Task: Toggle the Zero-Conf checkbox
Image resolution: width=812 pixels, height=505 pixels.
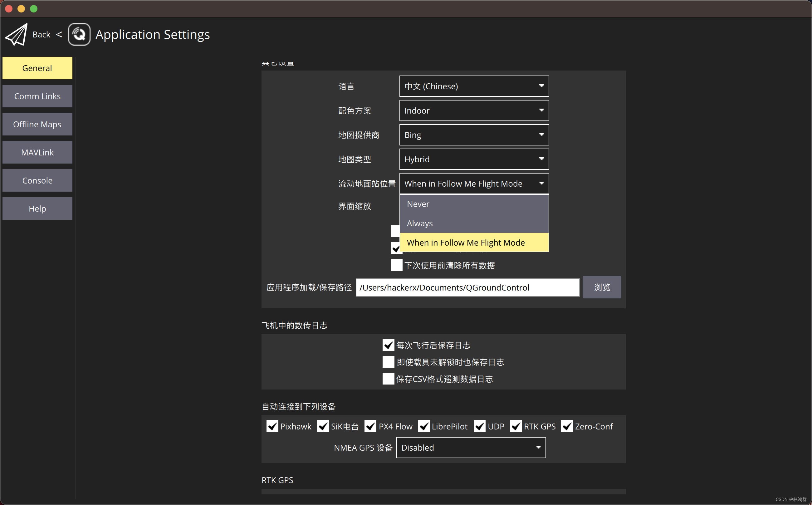Action: (567, 426)
